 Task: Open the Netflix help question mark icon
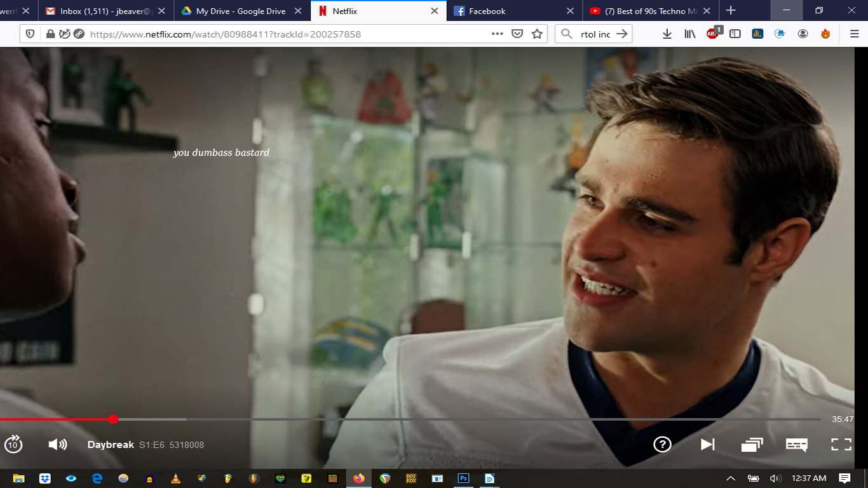662,444
